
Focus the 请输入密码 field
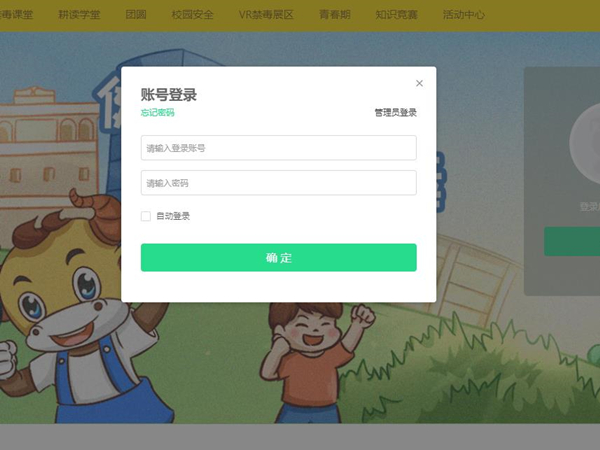coord(279,183)
